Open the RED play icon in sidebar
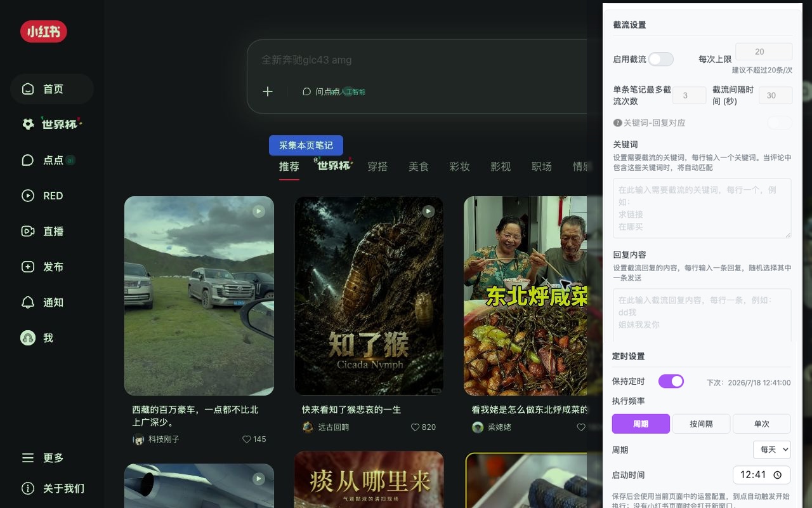812x508 pixels. 28,196
